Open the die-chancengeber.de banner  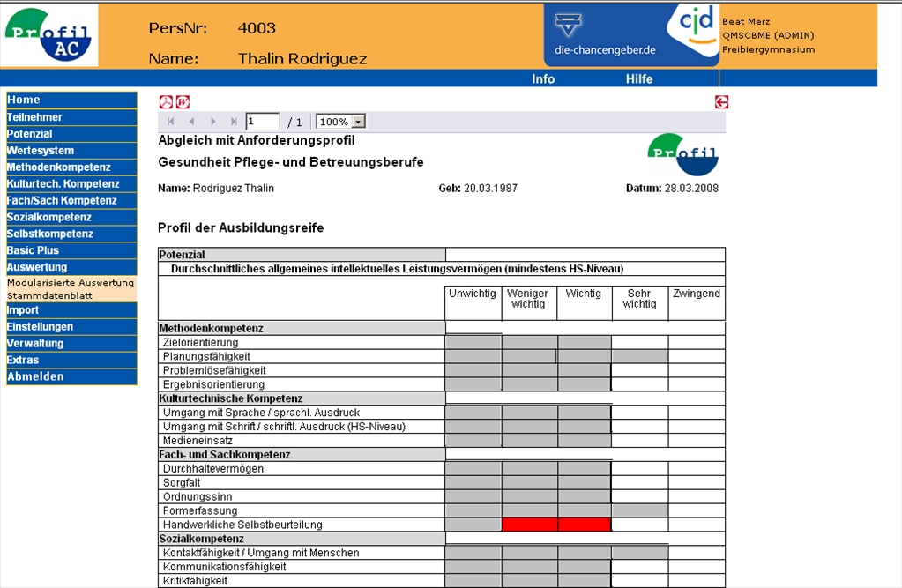coord(605,35)
